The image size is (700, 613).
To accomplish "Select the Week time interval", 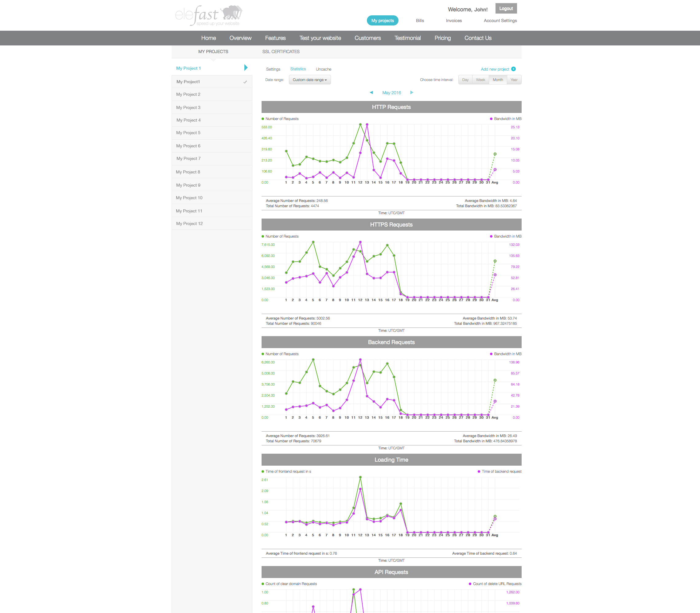I will [480, 80].
